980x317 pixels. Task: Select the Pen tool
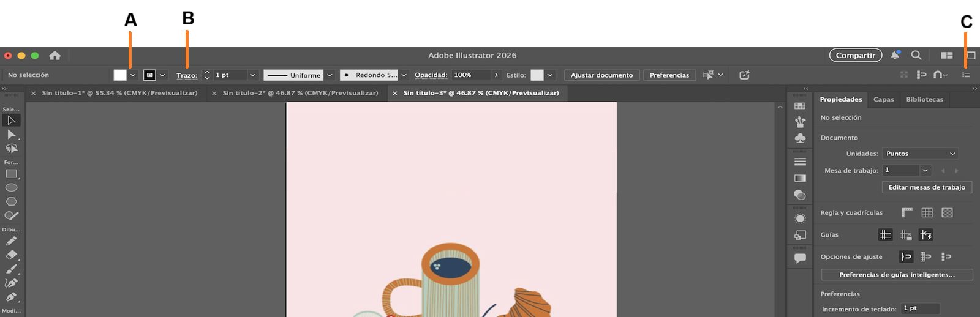[x=11, y=297]
